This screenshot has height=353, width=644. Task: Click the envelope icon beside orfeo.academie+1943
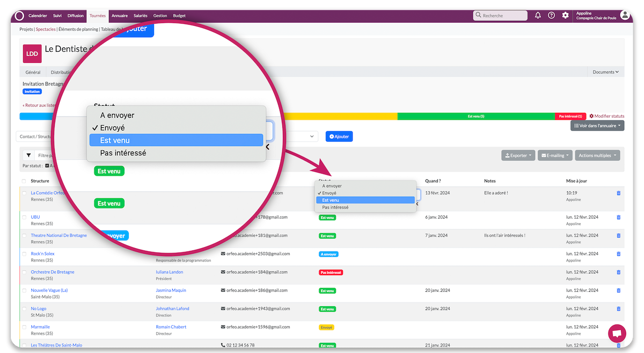point(223,308)
